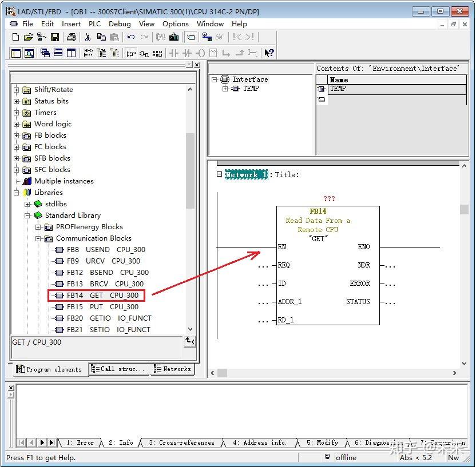Viewport: 476px width, 467px height.
Task: Insert an output coil element
Action: coord(201,53)
